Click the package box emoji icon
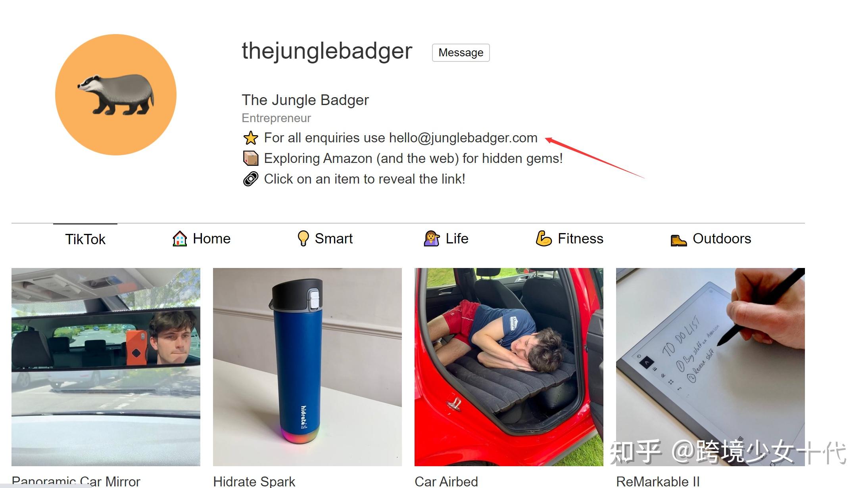The image size is (868, 488). pyautogui.click(x=251, y=159)
